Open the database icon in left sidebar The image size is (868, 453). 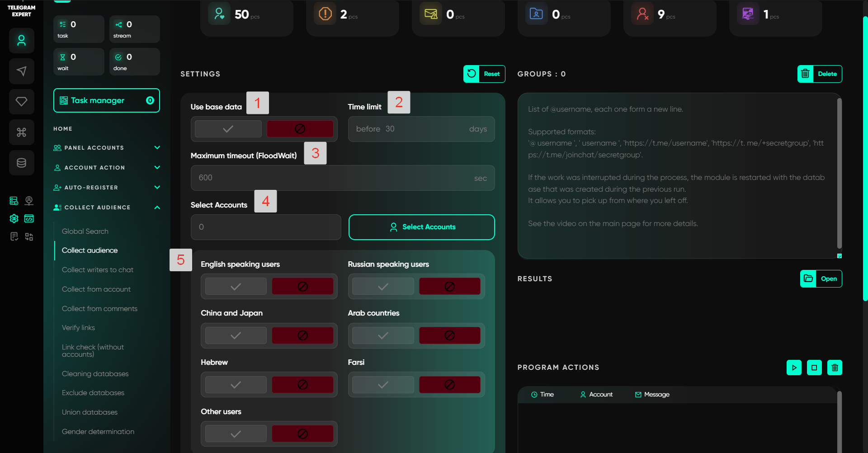21,163
